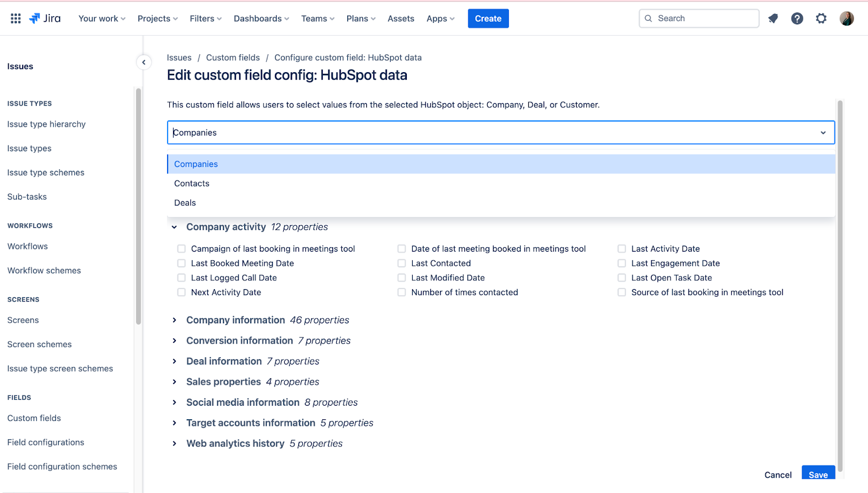The height and width of the screenshot is (493, 868).
Task: Click your profile avatar
Action: pos(846,18)
